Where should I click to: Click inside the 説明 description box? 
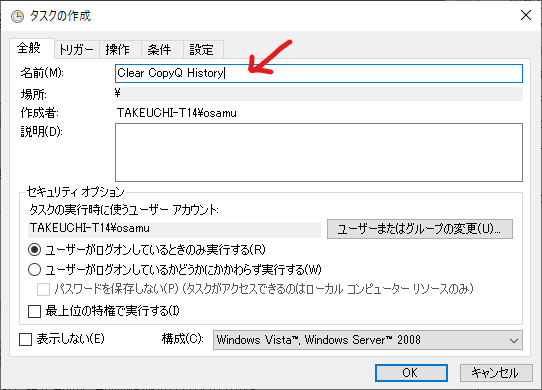[x=319, y=152]
